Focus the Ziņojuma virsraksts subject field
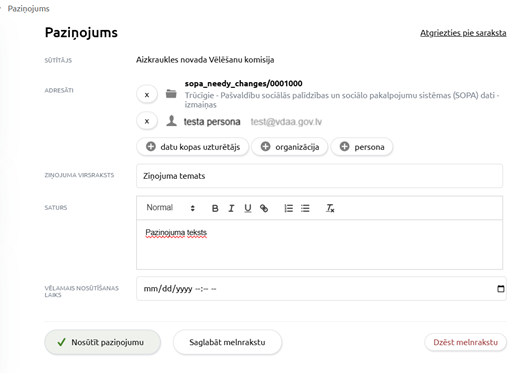This screenshot has height=373, width=518. [319, 176]
